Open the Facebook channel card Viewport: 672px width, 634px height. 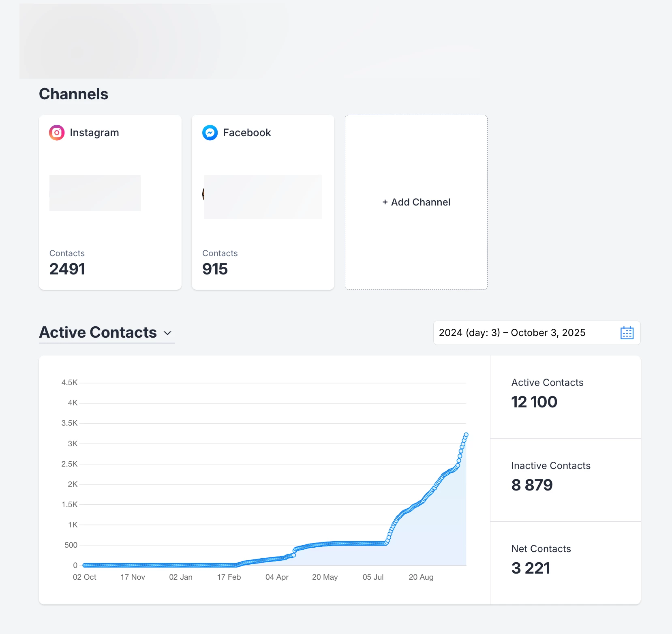(263, 202)
